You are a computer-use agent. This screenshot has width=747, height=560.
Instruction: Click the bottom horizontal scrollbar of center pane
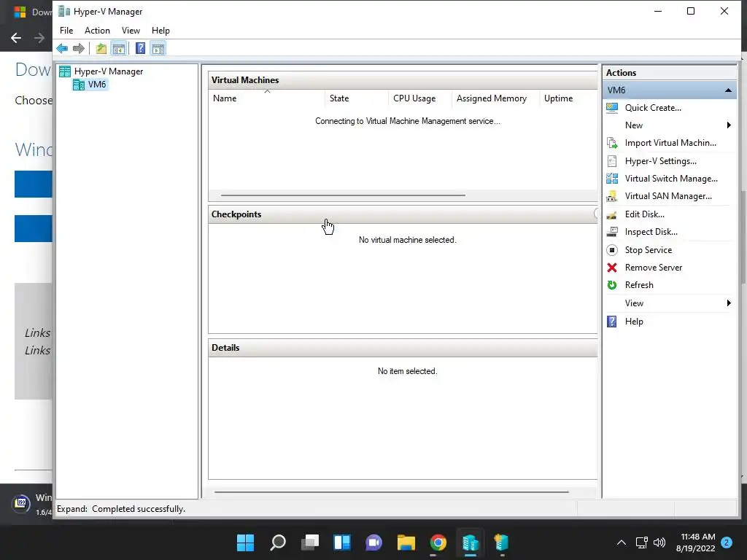point(392,492)
